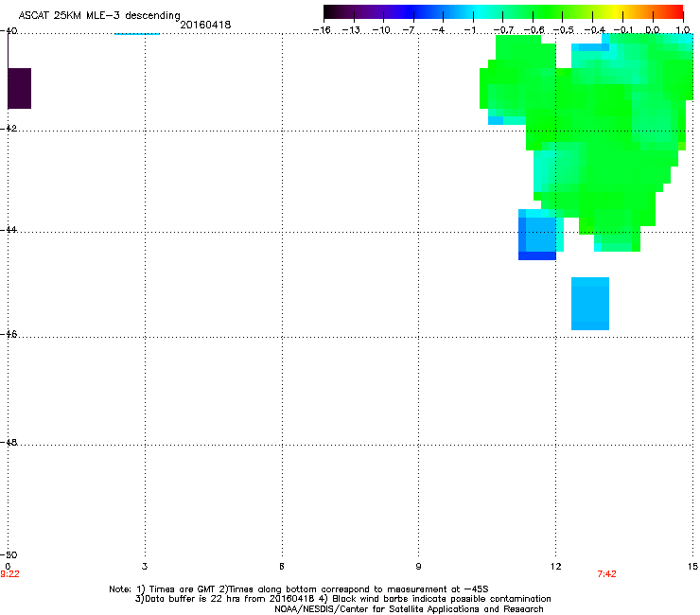Click the -7 label on the color scale
This screenshot has width=700, height=615.
(409, 30)
